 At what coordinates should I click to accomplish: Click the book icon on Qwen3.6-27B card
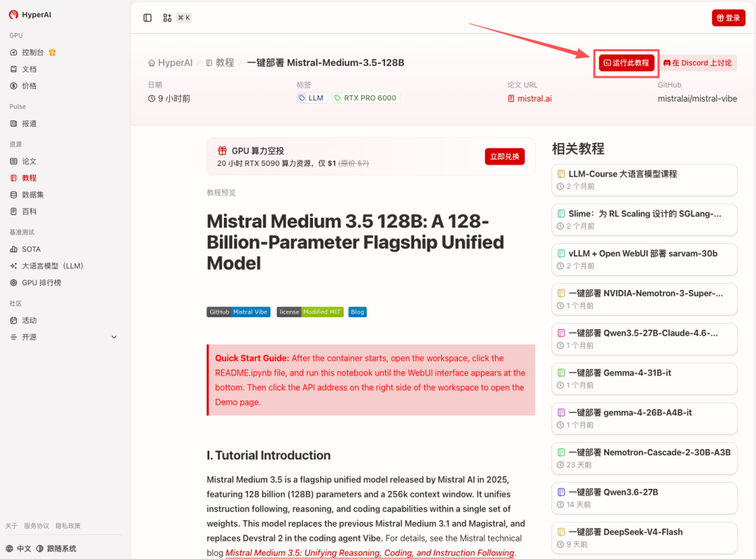click(x=561, y=492)
